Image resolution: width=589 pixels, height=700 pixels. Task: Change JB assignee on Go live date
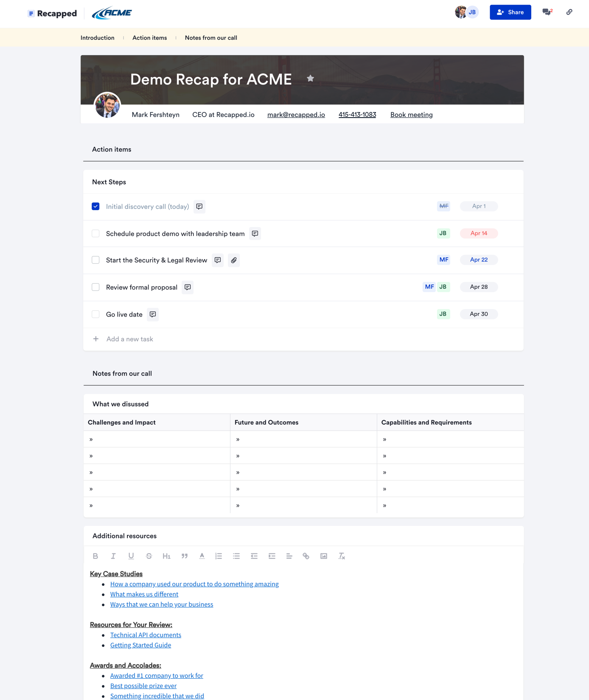click(443, 314)
